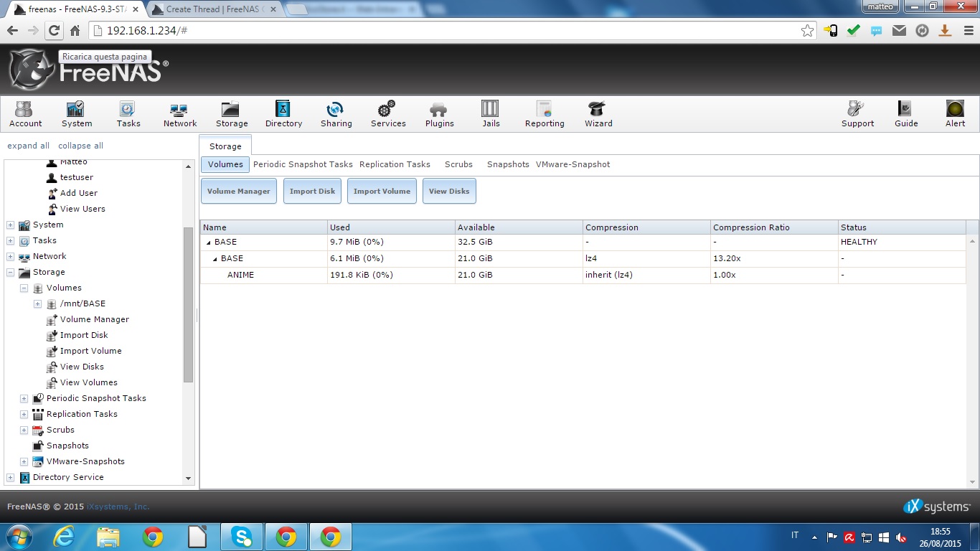Viewport: 980px width, 551px height.
Task: Open Skype from the taskbar
Action: tap(242, 537)
